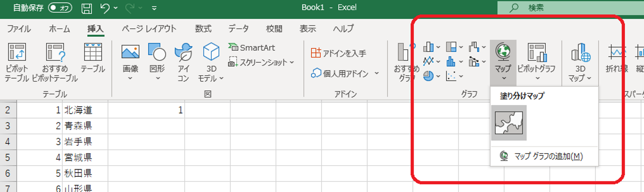Click the Save floppy disk icon

pyautogui.click(x=87, y=8)
